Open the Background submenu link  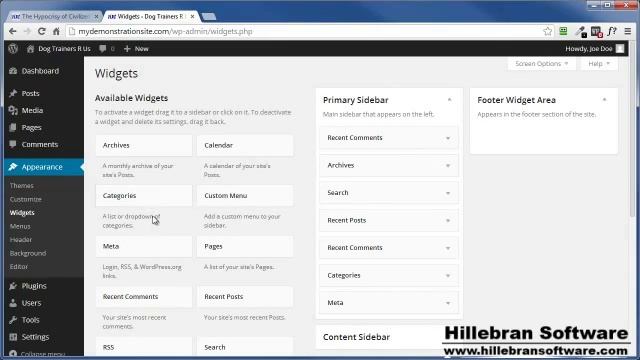point(28,253)
